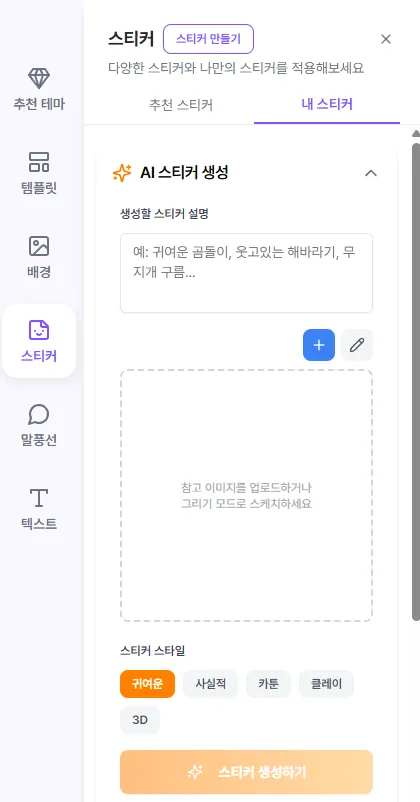Activate the pencil drawing mode icon

click(x=357, y=345)
